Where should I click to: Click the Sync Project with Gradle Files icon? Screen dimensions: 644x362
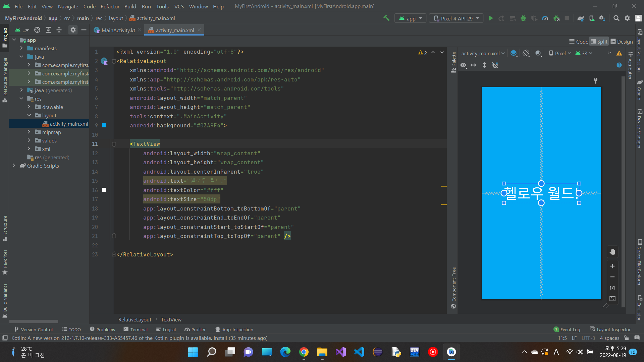coord(581,18)
